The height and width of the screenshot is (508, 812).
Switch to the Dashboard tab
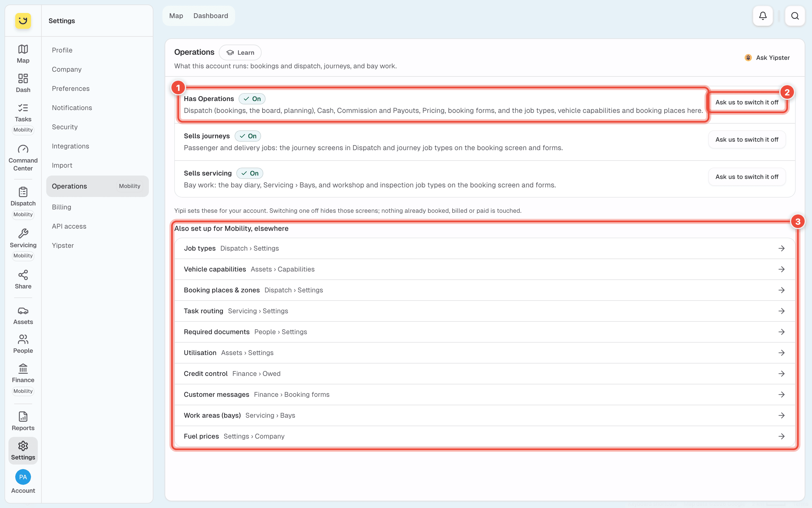pos(211,16)
